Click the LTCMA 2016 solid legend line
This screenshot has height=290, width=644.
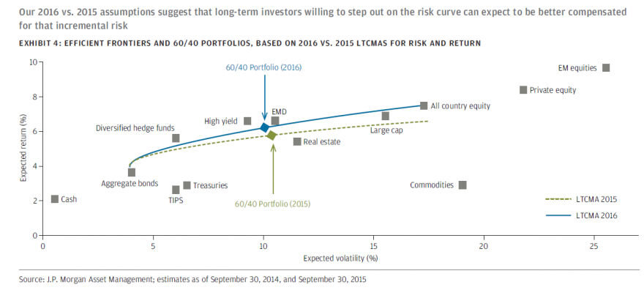(558, 215)
